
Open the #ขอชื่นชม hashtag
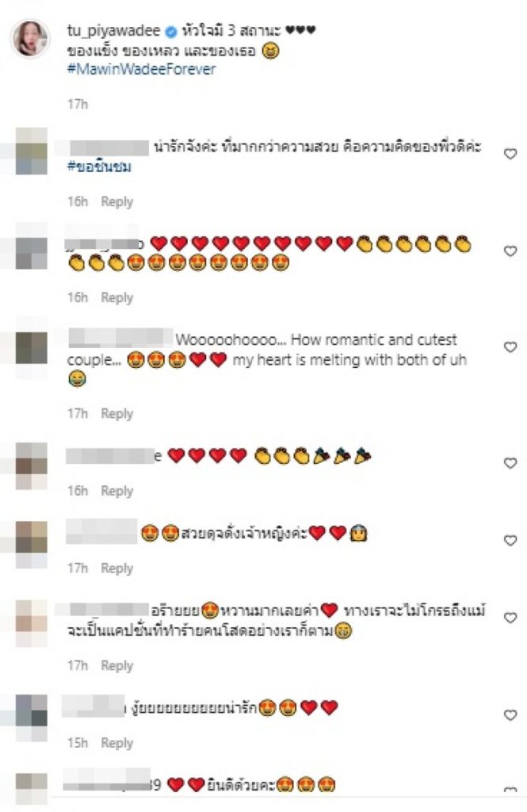point(99,167)
